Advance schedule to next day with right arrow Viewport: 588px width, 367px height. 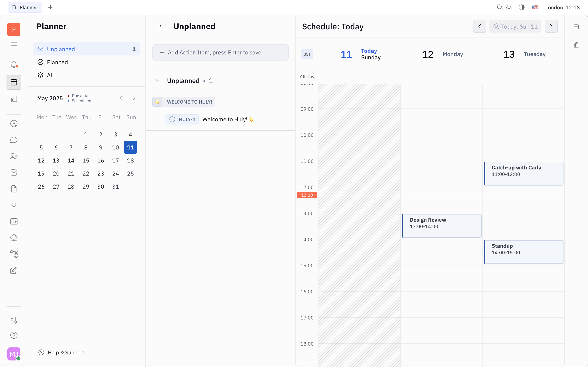551,26
